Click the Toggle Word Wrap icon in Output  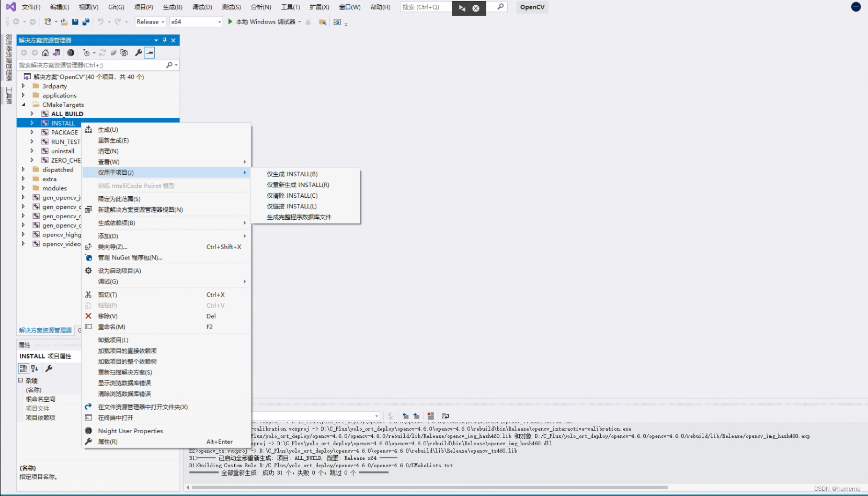[x=446, y=416]
